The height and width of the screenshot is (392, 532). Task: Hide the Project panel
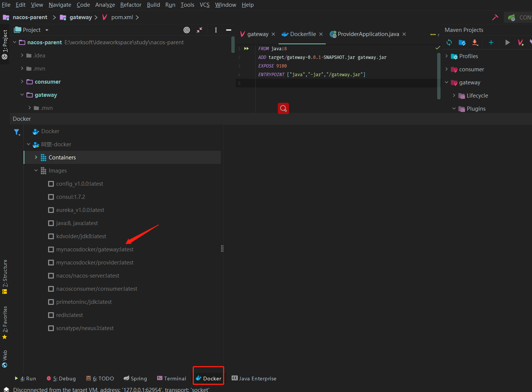click(x=229, y=30)
